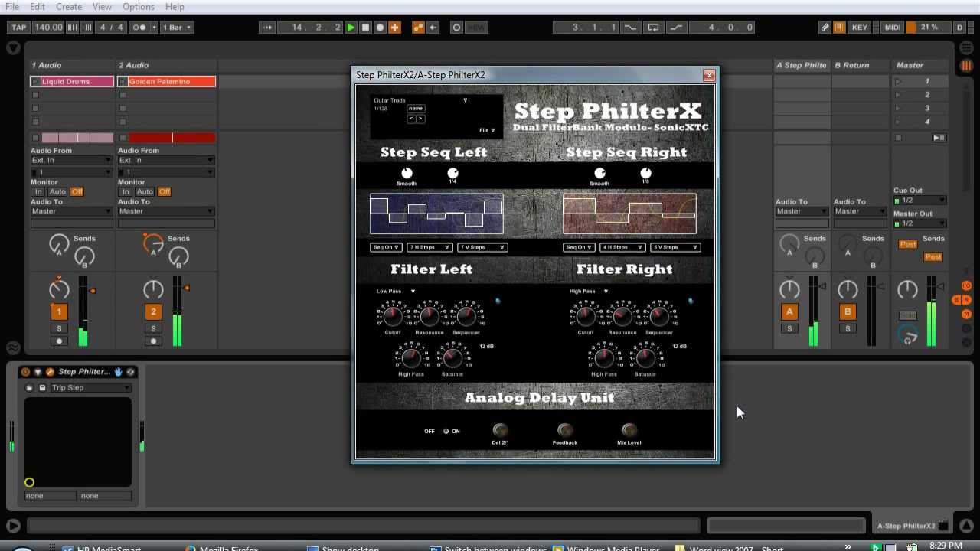
Task: Open Mozilla Firefox from the taskbar
Action: pos(222,548)
